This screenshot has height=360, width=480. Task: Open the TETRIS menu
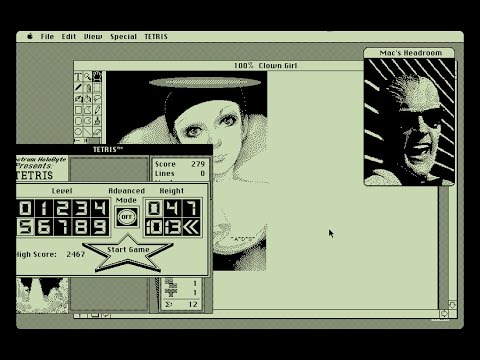156,36
